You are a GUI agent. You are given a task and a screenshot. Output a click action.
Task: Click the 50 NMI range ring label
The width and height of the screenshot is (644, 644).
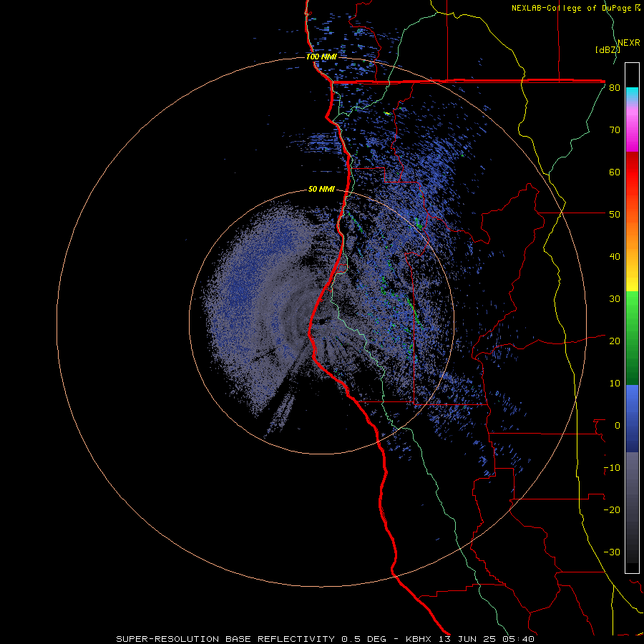pyautogui.click(x=321, y=190)
